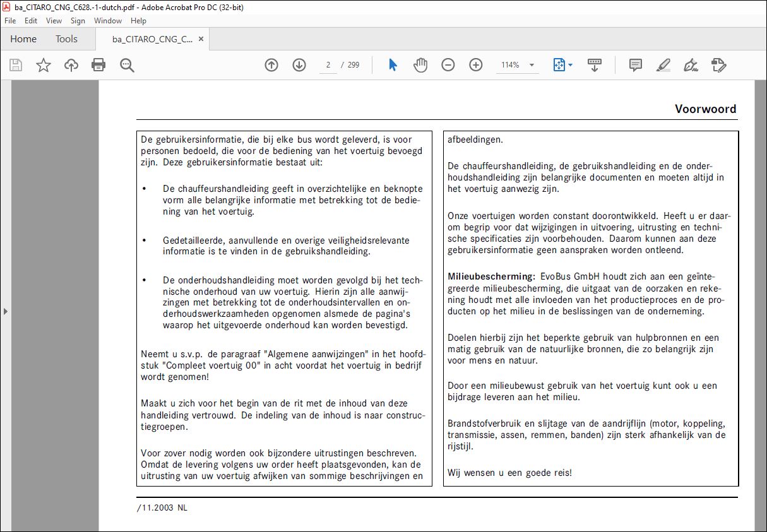Select the ba_CITARO_CNG_C document tab
The image size is (767, 532).
point(152,39)
